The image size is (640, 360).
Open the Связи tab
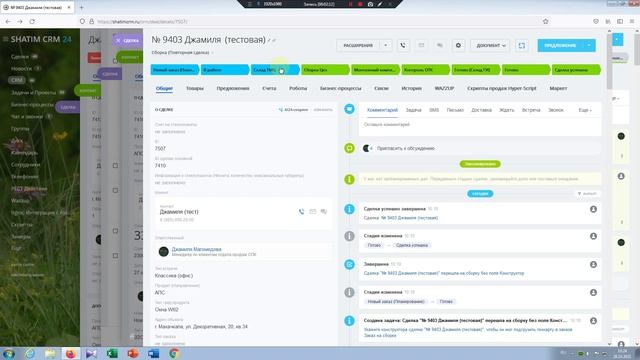click(381, 88)
